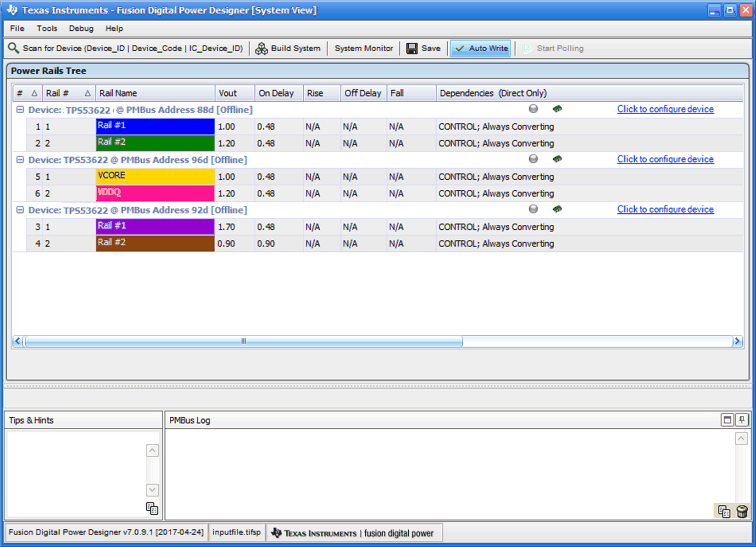Click the Save floppy disk icon
756x547 pixels.
click(412, 48)
